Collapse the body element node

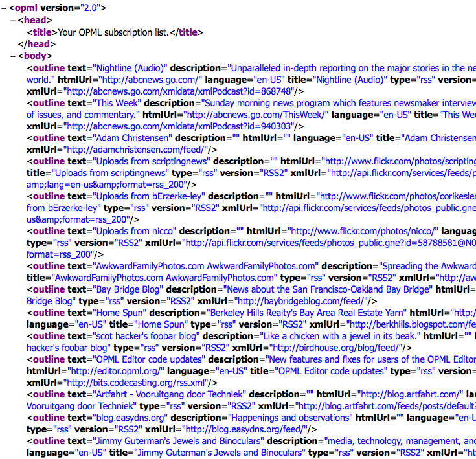(x=13, y=55)
